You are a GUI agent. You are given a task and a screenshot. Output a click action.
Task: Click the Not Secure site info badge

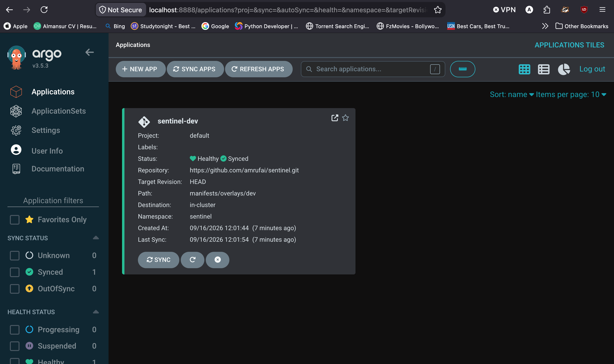[x=121, y=10]
